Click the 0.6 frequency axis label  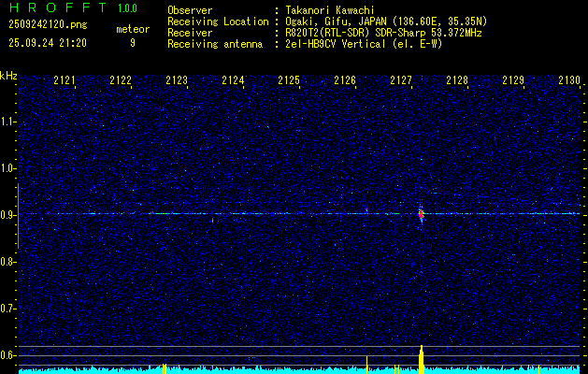(x=7, y=355)
